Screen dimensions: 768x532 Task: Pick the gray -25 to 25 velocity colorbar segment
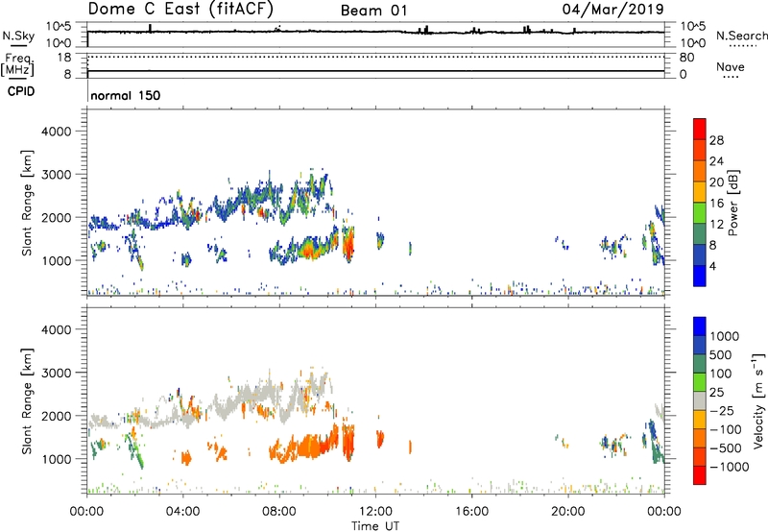coord(700,400)
